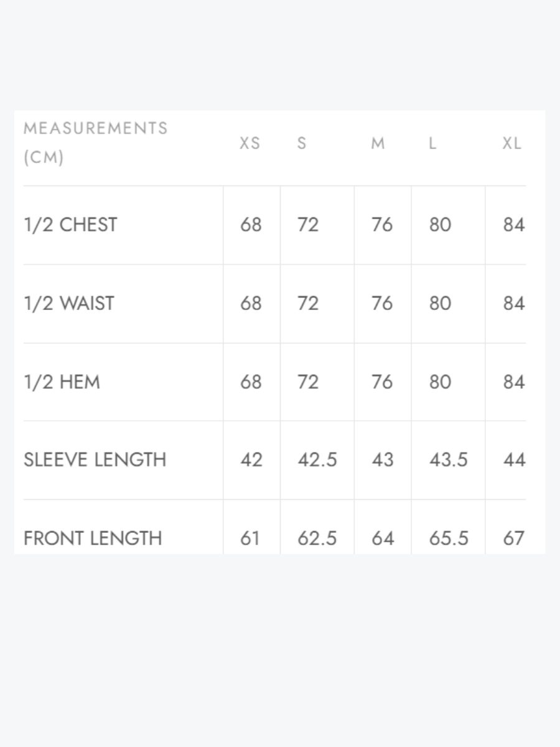Viewport: 560px width, 747px height.
Task: Click the sleeve length value 42.5
Action: [x=317, y=460]
